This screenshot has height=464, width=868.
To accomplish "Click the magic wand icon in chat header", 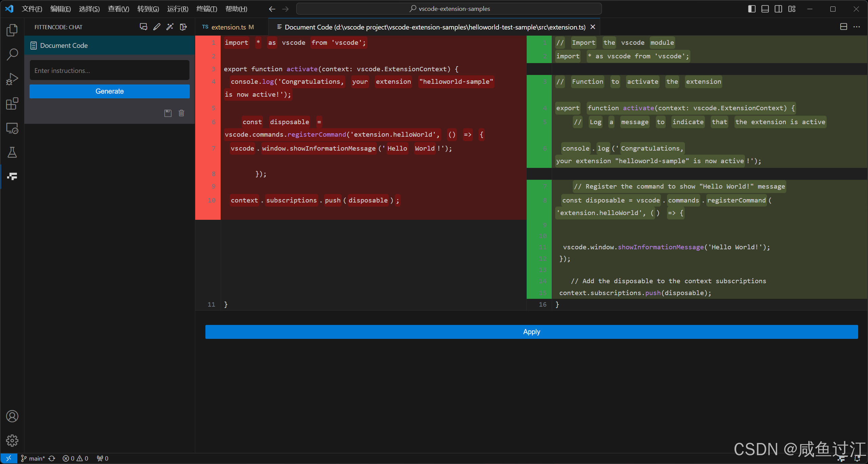I will click(x=170, y=27).
